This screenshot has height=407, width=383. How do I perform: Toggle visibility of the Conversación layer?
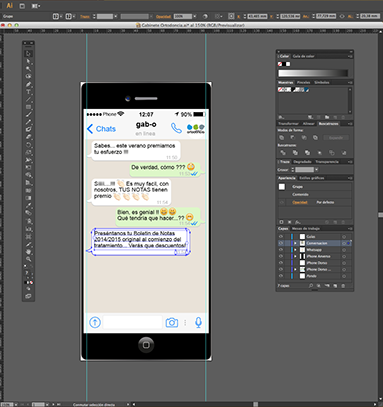pyautogui.click(x=281, y=243)
